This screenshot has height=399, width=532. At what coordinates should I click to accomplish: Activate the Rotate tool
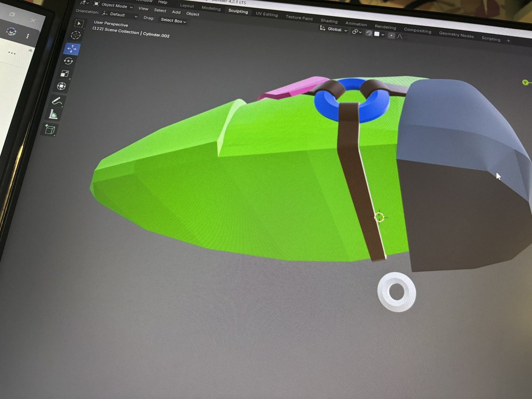click(x=69, y=61)
